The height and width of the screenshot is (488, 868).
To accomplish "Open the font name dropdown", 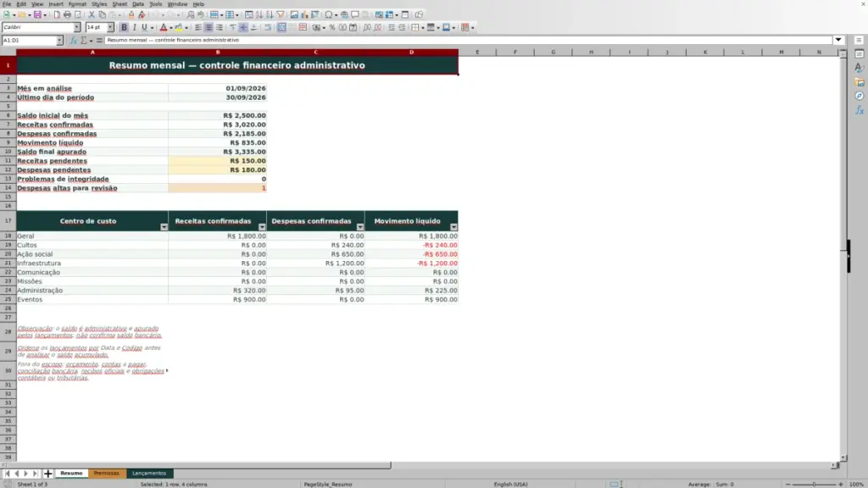I will [77, 28].
